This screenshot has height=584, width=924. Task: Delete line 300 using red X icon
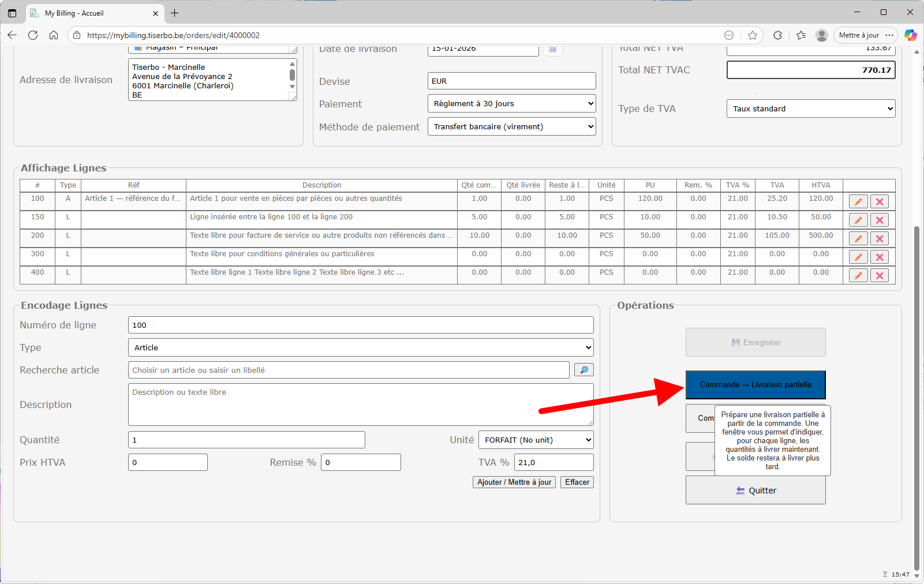tap(879, 257)
